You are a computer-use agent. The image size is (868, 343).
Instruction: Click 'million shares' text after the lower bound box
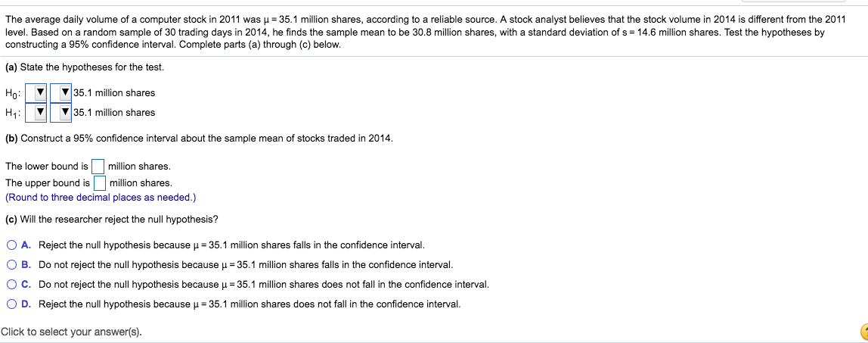(139, 167)
